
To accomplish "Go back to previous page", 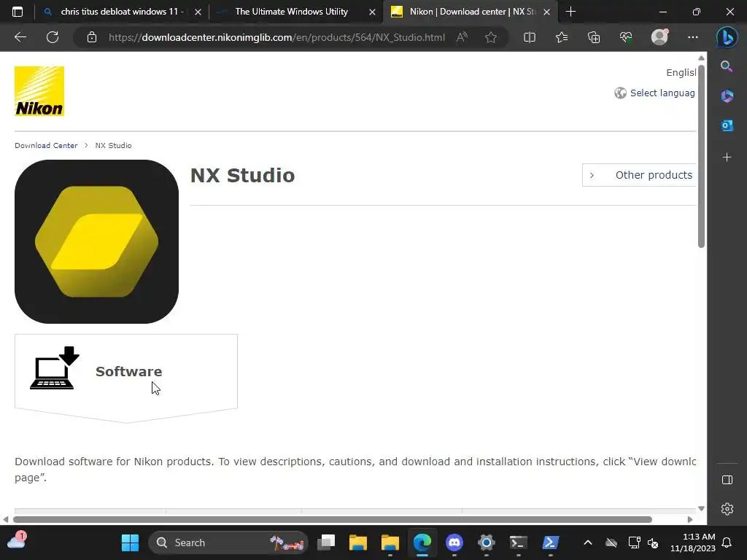I will [x=20, y=37].
